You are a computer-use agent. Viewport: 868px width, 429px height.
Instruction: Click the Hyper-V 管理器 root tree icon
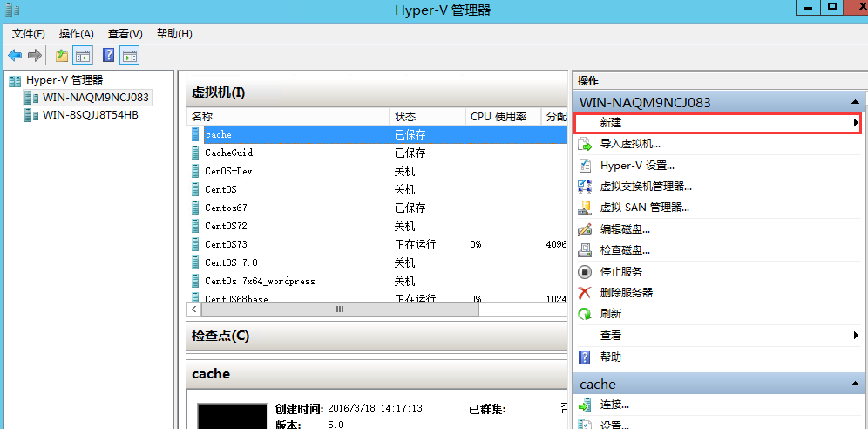pyautogui.click(x=15, y=81)
